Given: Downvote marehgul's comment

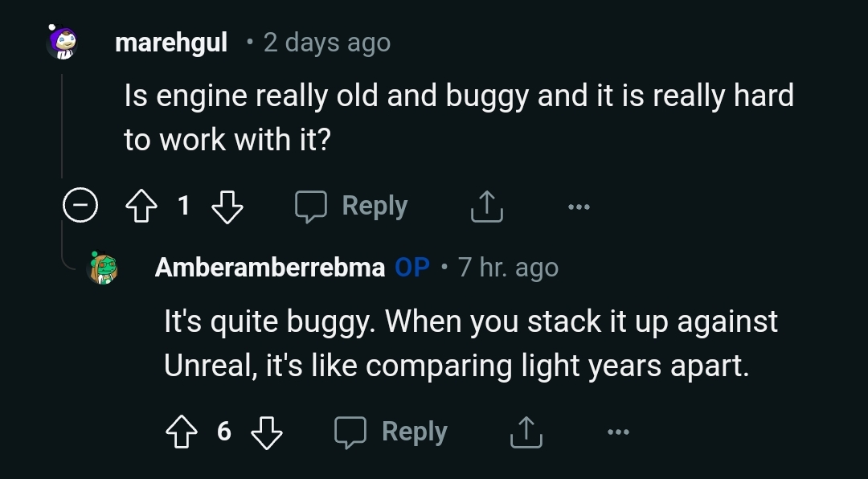Looking at the screenshot, I should (227, 207).
